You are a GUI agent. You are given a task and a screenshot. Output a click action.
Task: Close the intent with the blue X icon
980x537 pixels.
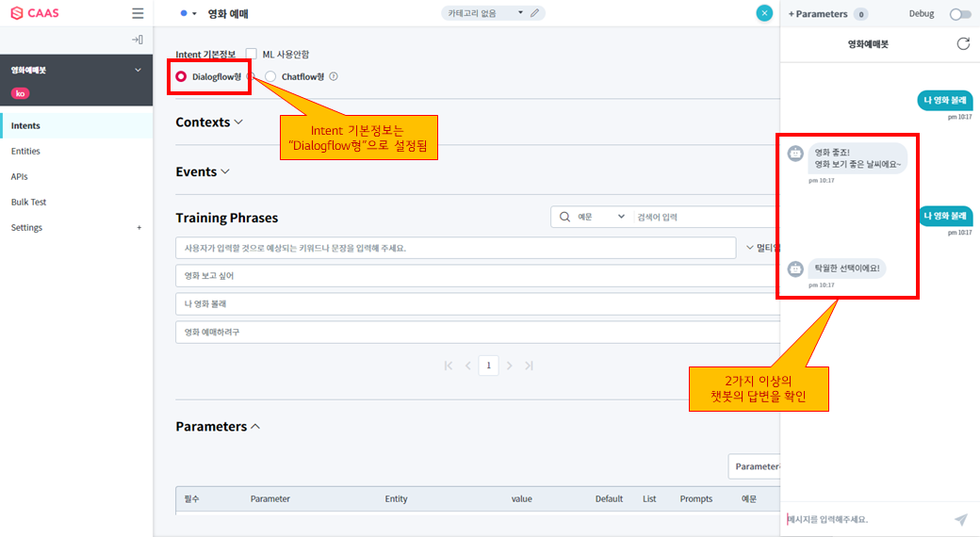click(x=764, y=13)
